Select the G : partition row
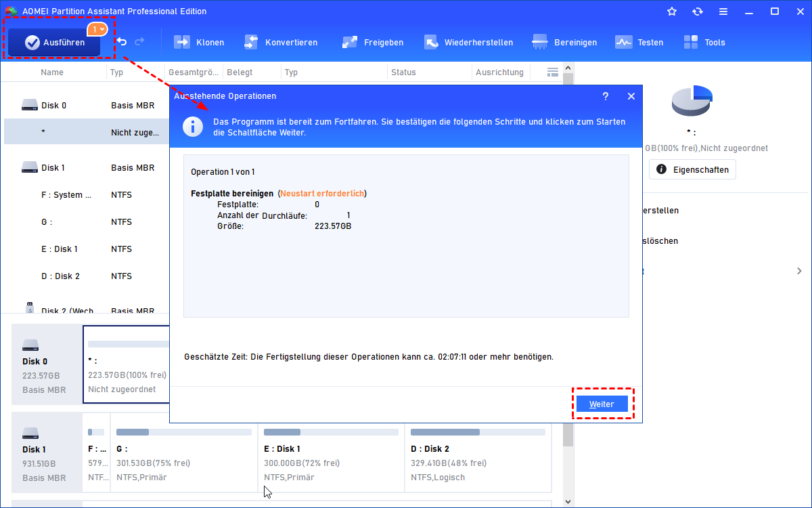812x508 pixels. click(x=87, y=222)
